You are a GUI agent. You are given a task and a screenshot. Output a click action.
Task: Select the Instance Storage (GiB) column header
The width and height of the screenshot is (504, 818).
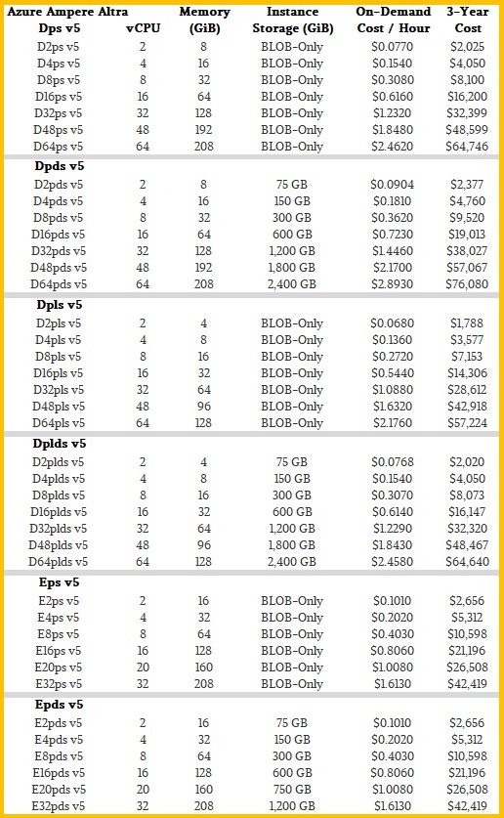pyautogui.click(x=292, y=20)
